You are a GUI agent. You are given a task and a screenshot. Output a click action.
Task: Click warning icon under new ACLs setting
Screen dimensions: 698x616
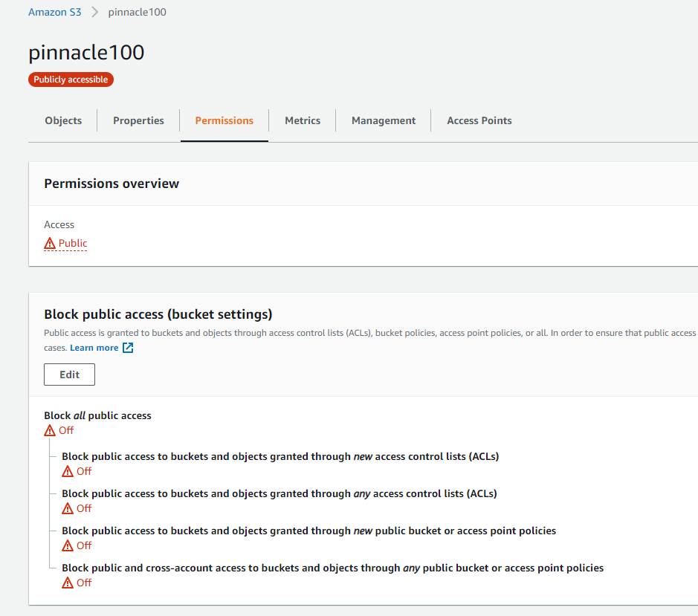68,471
